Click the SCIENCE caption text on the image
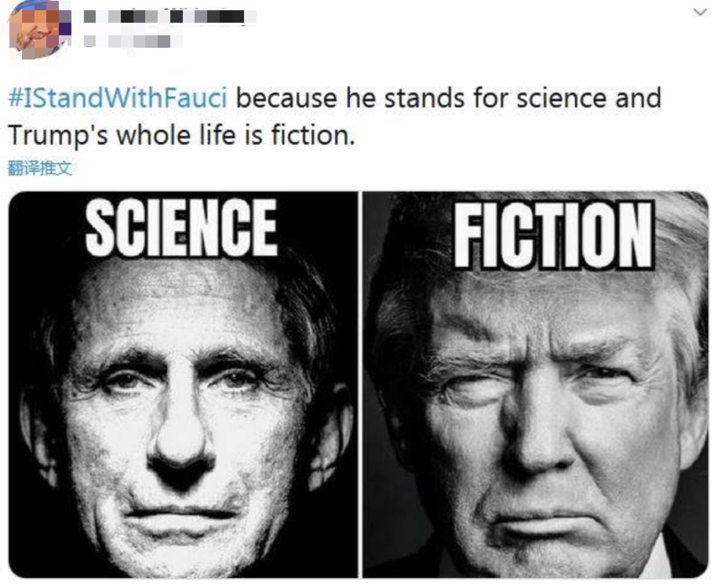 pyautogui.click(x=181, y=227)
